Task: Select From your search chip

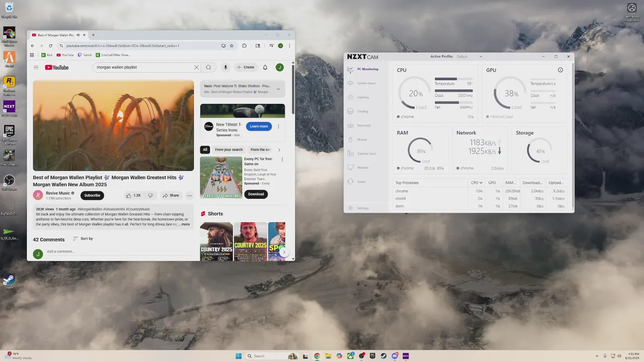Action: pyautogui.click(x=229, y=150)
